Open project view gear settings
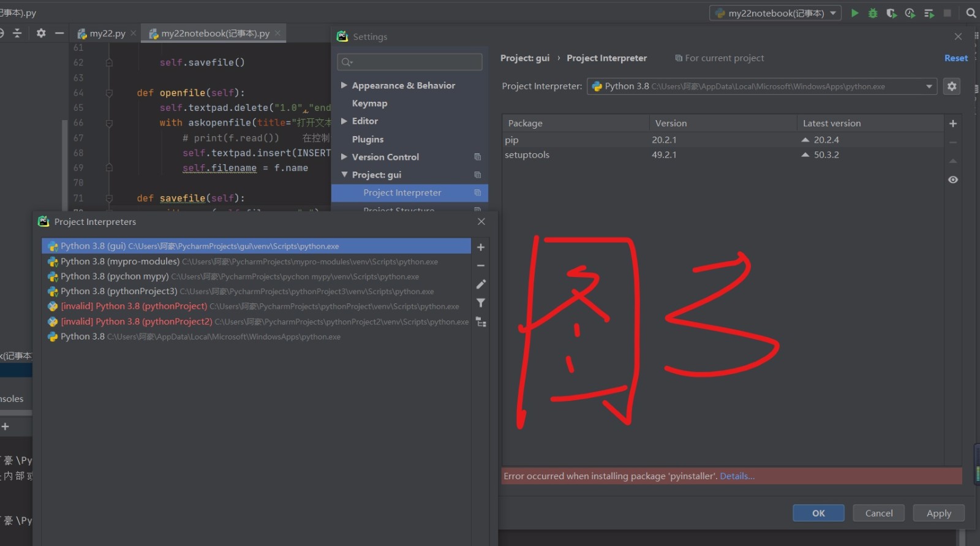 (41, 33)
